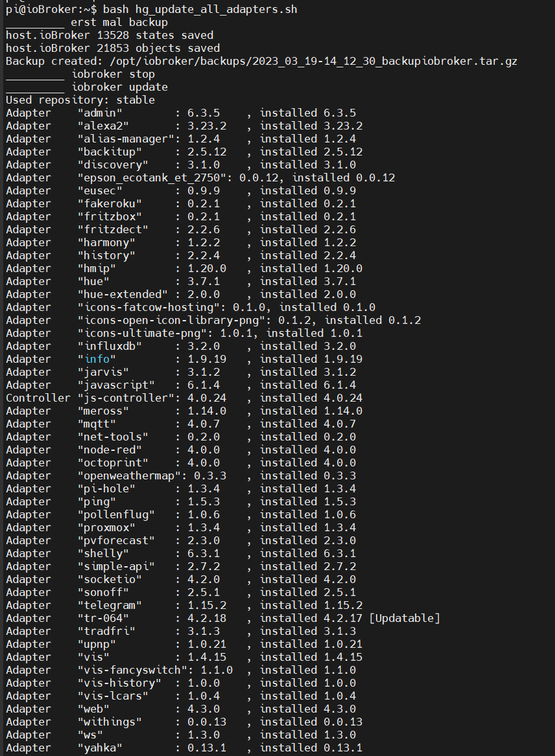Image resolution: width=555 pixels, height=756 pixels.
Task: Click the "iobroker stop" output line
Action: click(80, 74)
